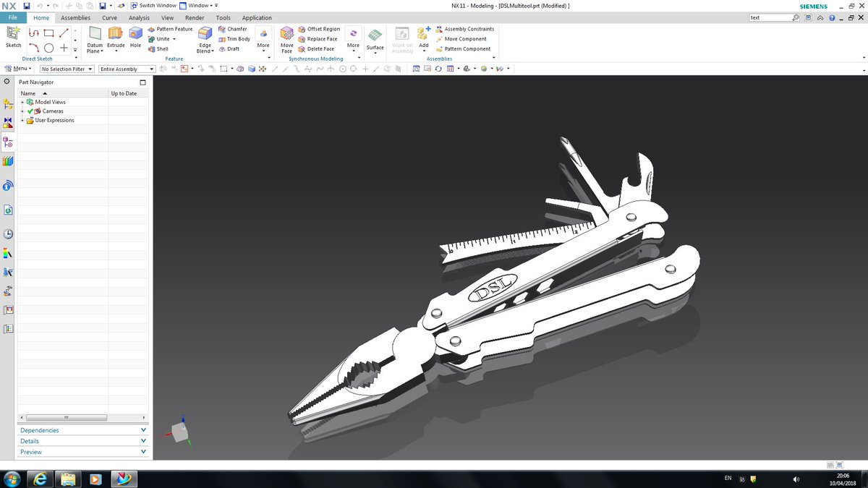Expand the Dependencies panel
The width and height of the screenshot is (868, 488).
(83, 430)
